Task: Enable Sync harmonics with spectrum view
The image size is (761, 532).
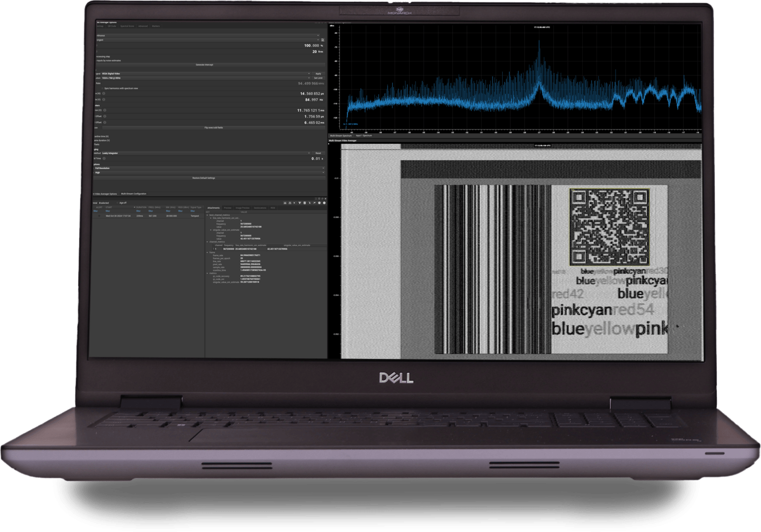Action: [x=103, y=88]
